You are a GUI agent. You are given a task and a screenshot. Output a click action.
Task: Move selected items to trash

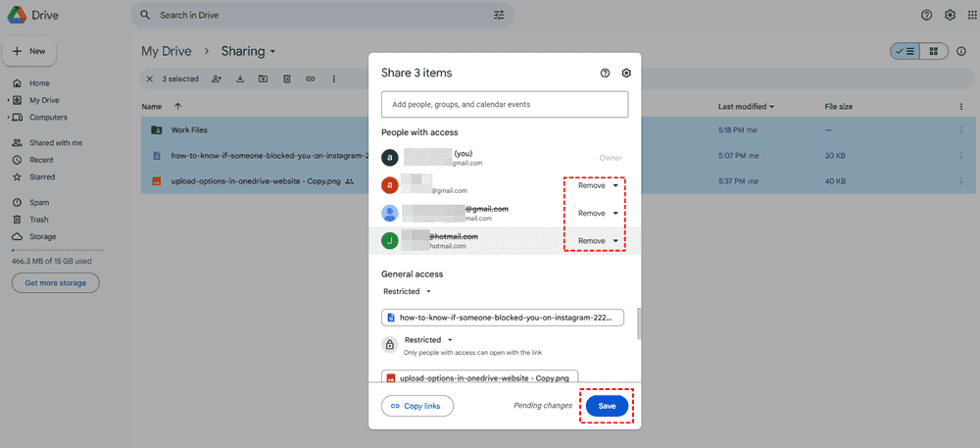pos(286,78)
